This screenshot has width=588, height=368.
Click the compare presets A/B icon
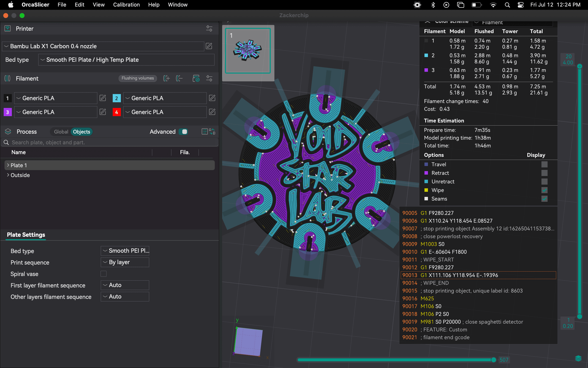click(x=212, y=132)
